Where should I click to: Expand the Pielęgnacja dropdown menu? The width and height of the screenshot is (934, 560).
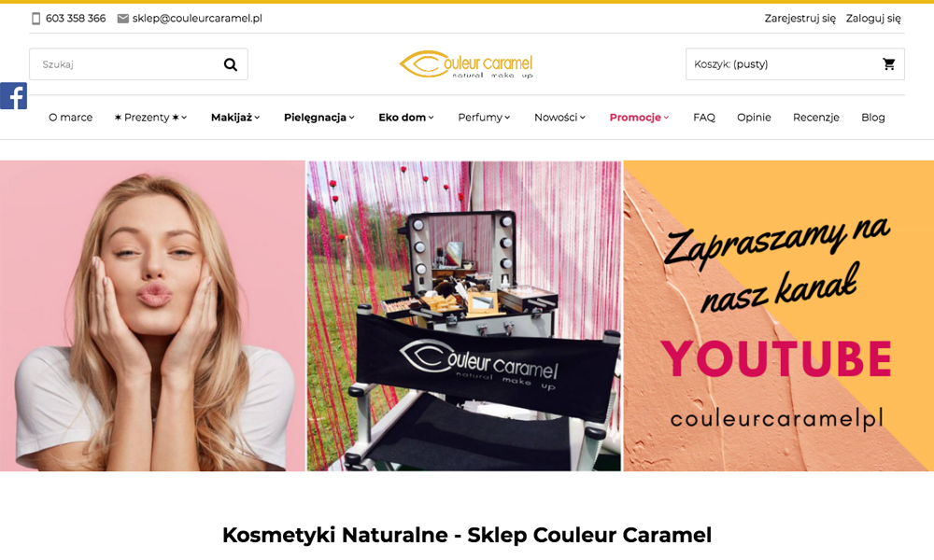(x=319, y=118)
